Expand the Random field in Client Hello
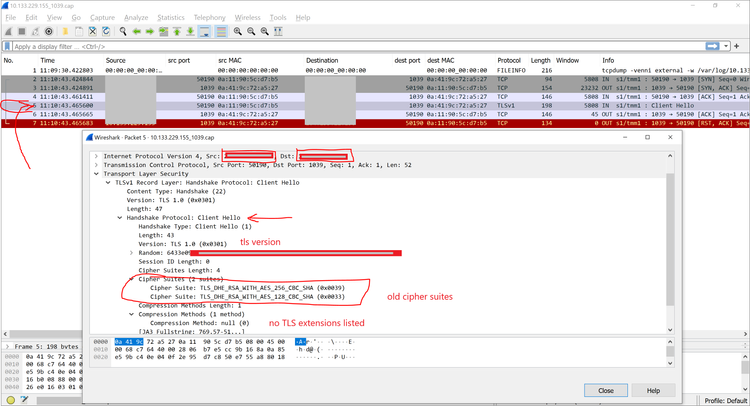The image size is (750, 406). tap(130, 253)
